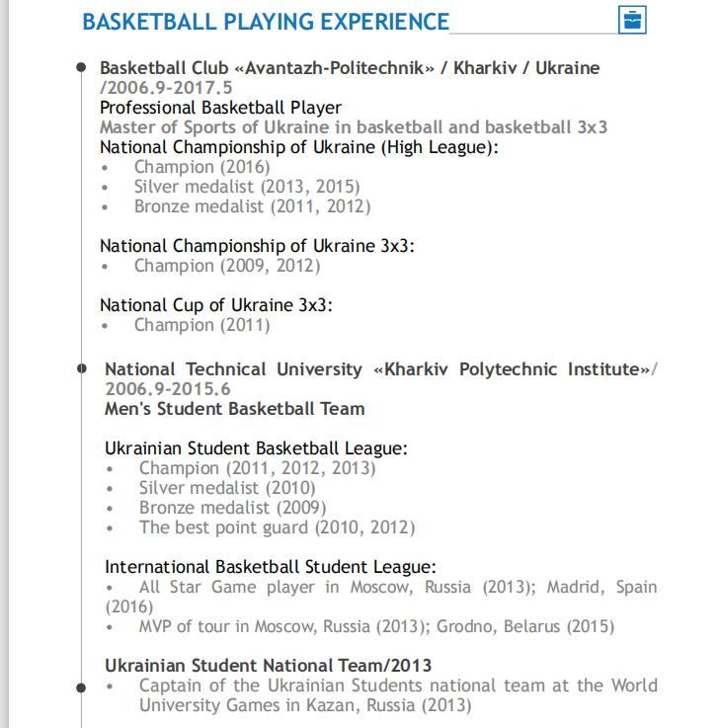This screenshot has width=722, height=728.
Task: Click the briefcase icon beside the heading
Action: 631,20
